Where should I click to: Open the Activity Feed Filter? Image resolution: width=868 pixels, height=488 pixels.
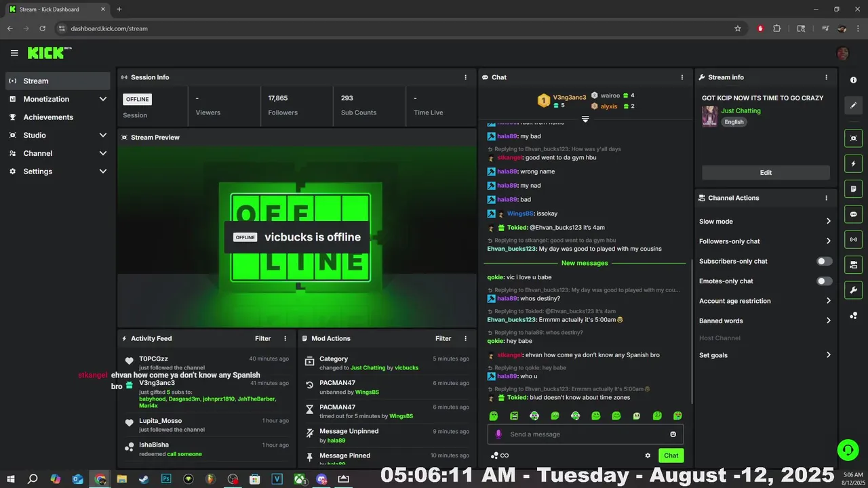point(263,338)
